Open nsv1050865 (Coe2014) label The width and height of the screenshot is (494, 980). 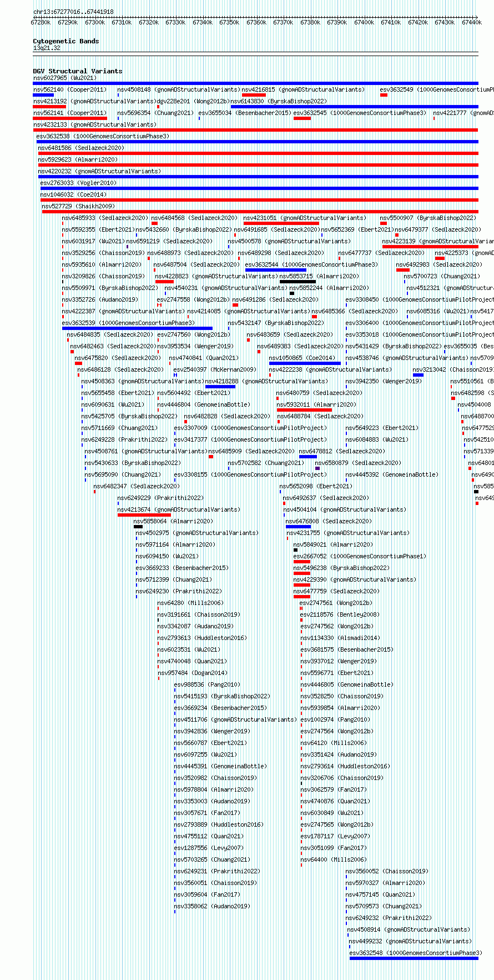[303, 358]
